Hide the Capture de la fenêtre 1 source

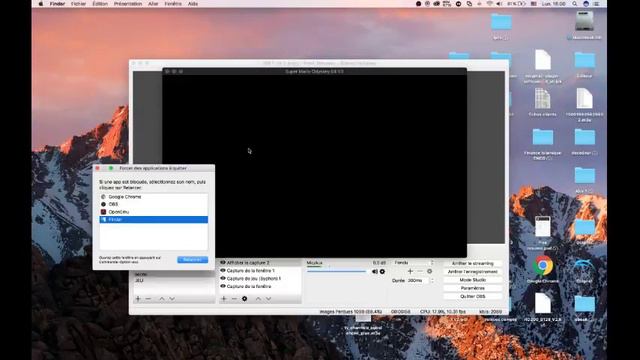(x=223, y=270)
